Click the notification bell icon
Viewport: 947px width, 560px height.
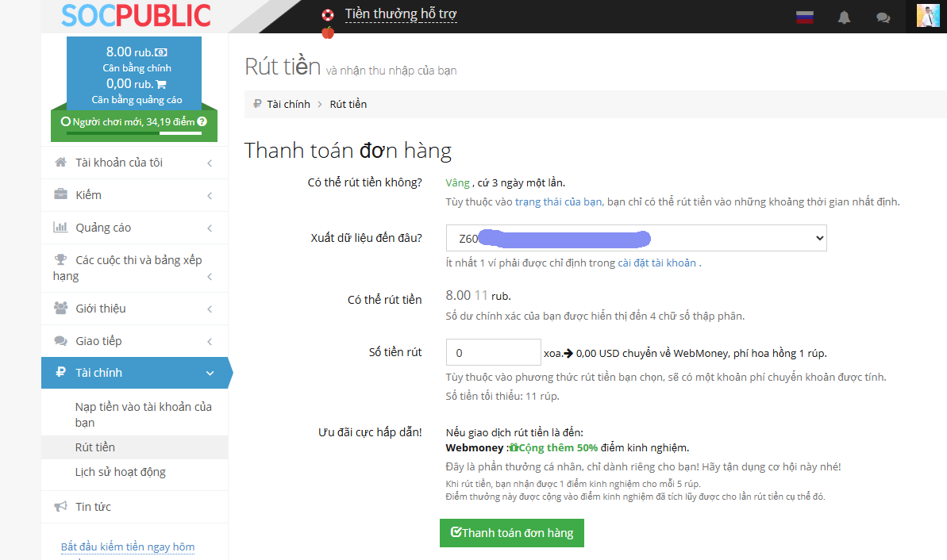coord(844,17)
